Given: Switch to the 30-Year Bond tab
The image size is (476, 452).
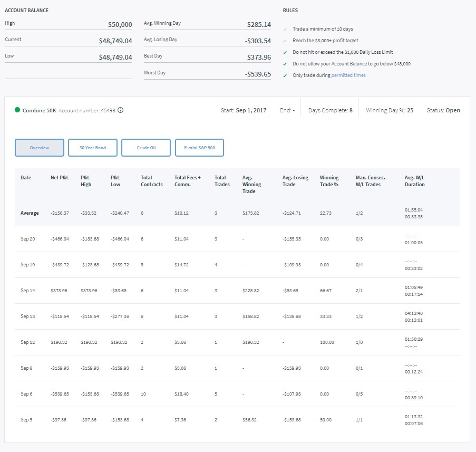Looking at the screenshot, I should pyautogui.click(x=92, y=148).
